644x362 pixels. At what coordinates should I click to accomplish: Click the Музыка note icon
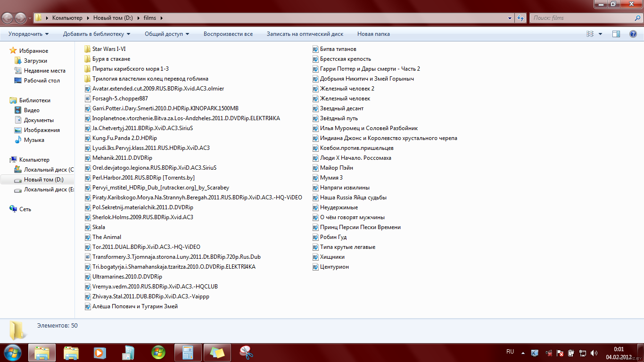point(18,140)
